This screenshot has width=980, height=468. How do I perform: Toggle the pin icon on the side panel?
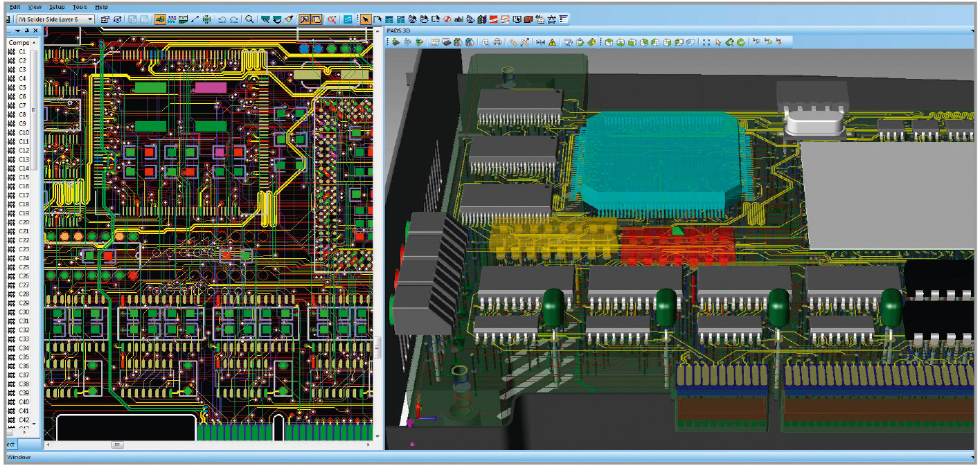coord(26,31)
